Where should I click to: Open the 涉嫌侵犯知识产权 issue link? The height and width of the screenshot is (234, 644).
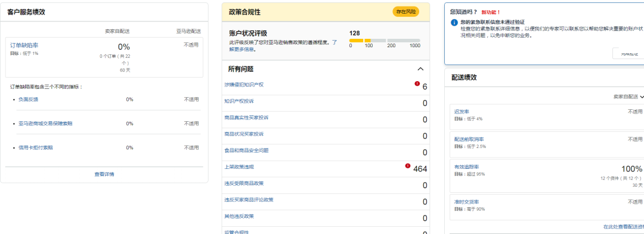(x=243, y=85)
